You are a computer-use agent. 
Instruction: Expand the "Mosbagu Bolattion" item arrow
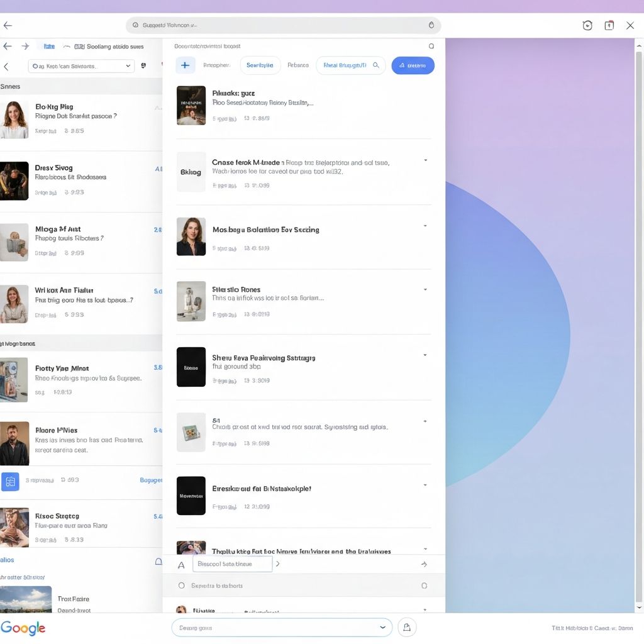[425, 226]
